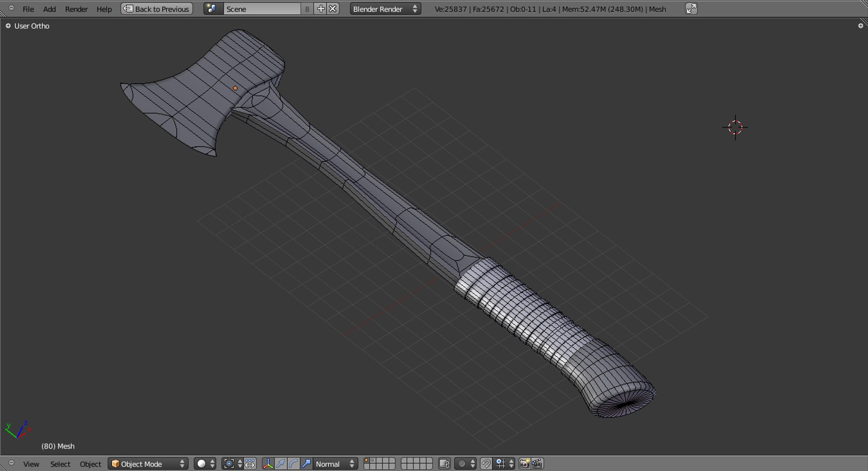Toggle manipulate object centers only
Image resolution: width=868 pixels, height=471 pixels.
point(250,464)
